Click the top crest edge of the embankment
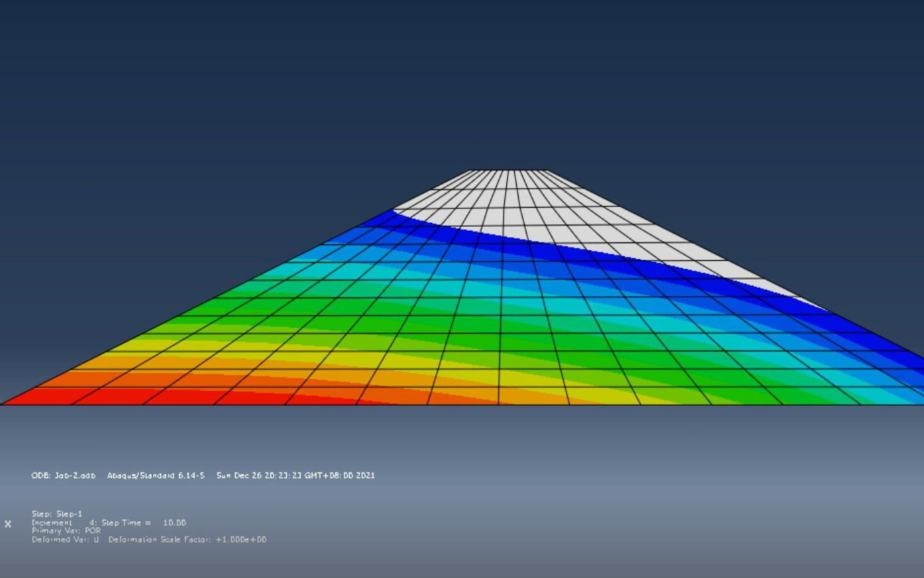Screen dimensions: 924x578 508,170
